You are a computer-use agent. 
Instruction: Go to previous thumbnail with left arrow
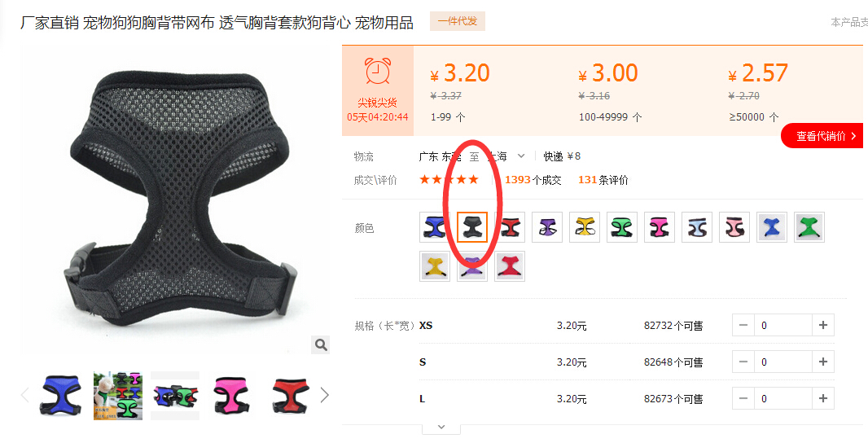(x=25, y=396)
